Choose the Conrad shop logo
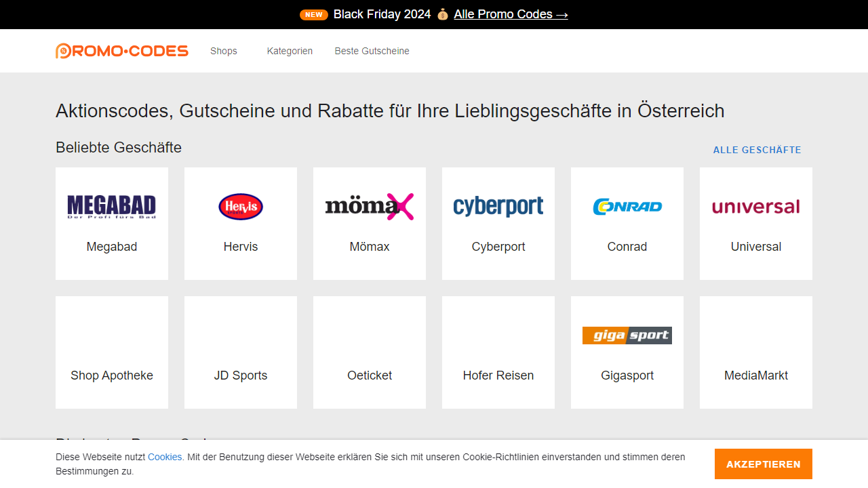The height and width of the screenshot is (488, 868). [627, 207]
